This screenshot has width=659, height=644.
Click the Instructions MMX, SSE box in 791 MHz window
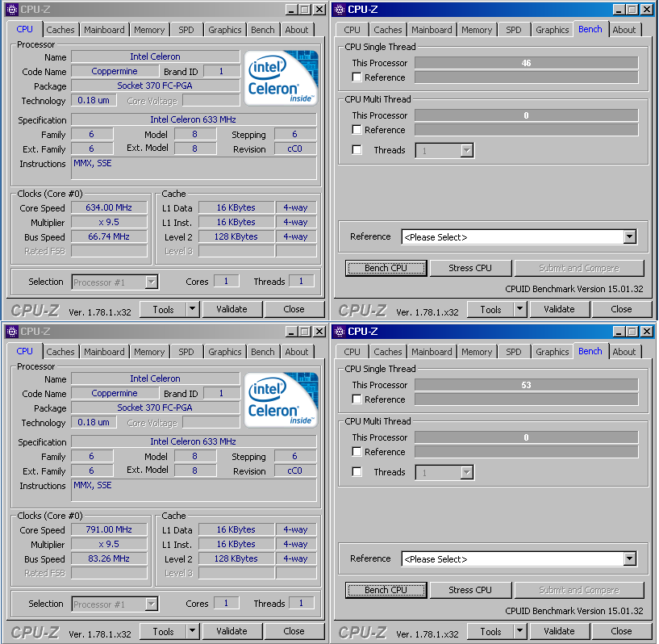pos(194,490)
